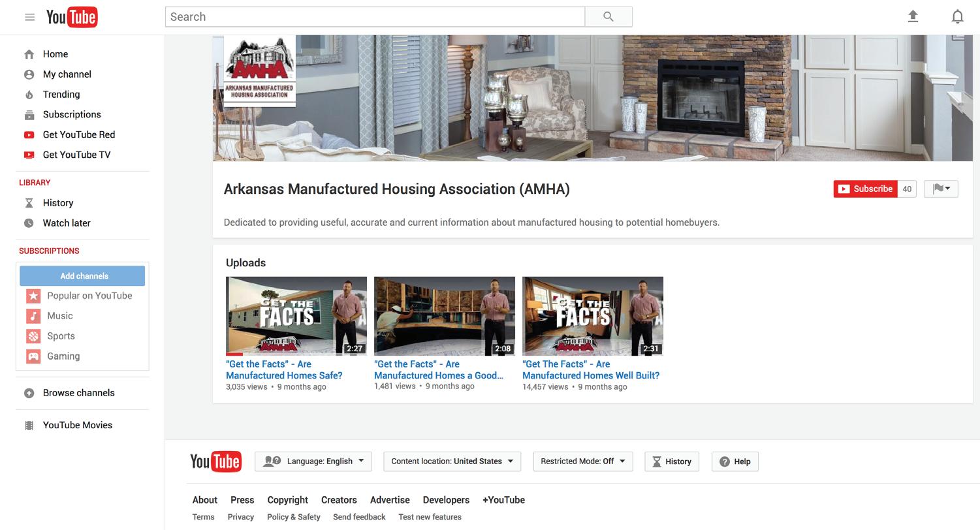This screenshot has width=980, height=530.
Task: Open the Privacy footer link
Action: 241,517
